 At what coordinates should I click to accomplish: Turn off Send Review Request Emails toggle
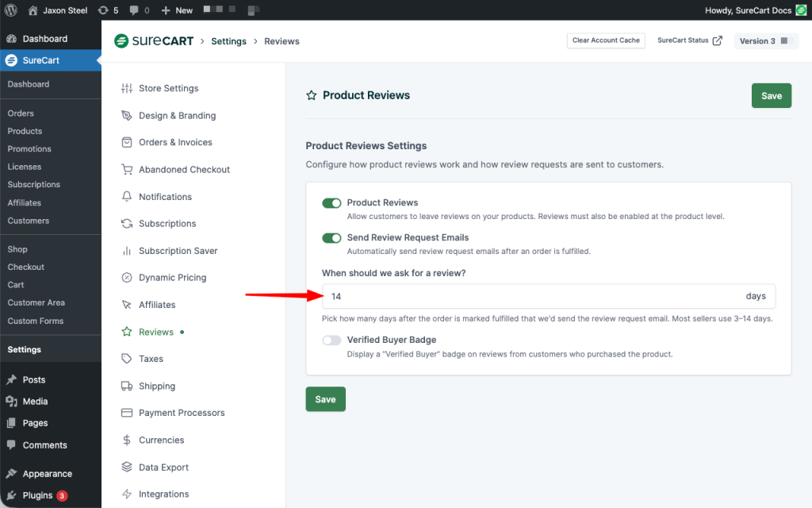[x=331, y=238]
